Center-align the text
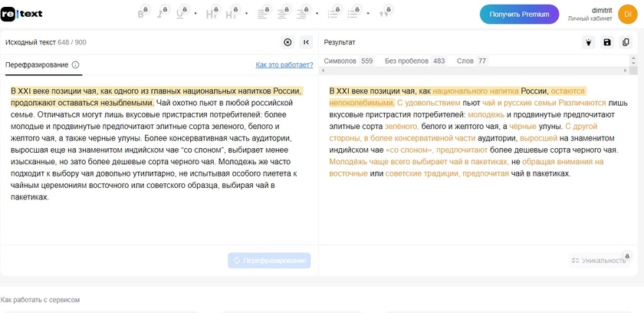The width and height of the screenshot is (644, 313). click(282, 14)
